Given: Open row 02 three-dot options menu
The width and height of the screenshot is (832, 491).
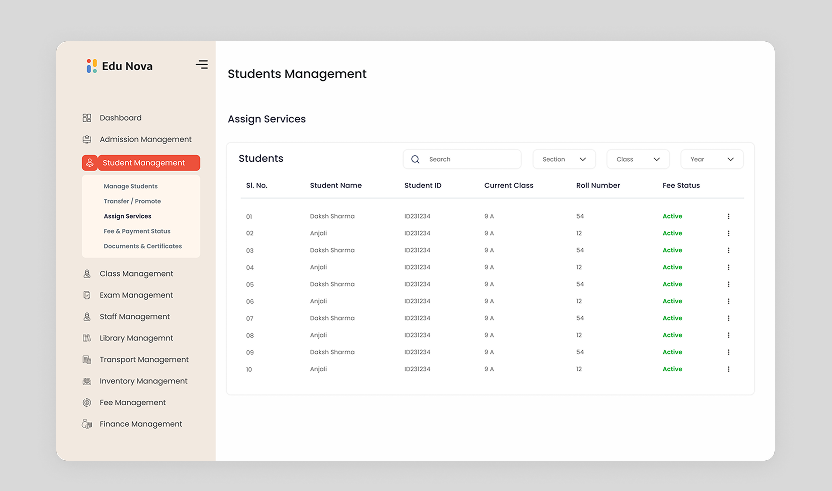Looking at the screenshot, I should click(729, 234).
